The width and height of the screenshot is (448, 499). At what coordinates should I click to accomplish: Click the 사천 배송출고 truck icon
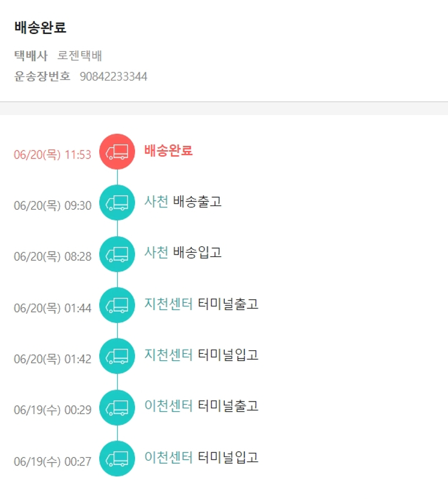117,203
